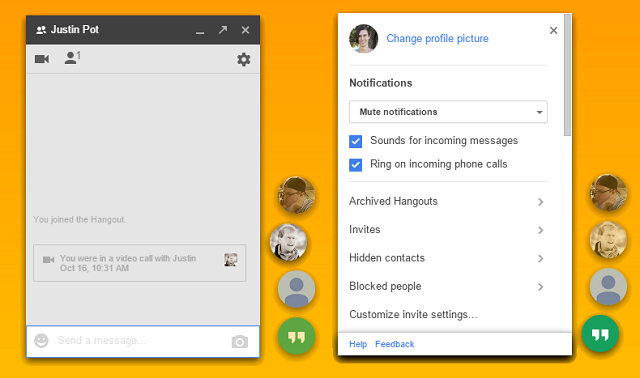
Task: Click the Help link
Action: [x=358, y=344]
